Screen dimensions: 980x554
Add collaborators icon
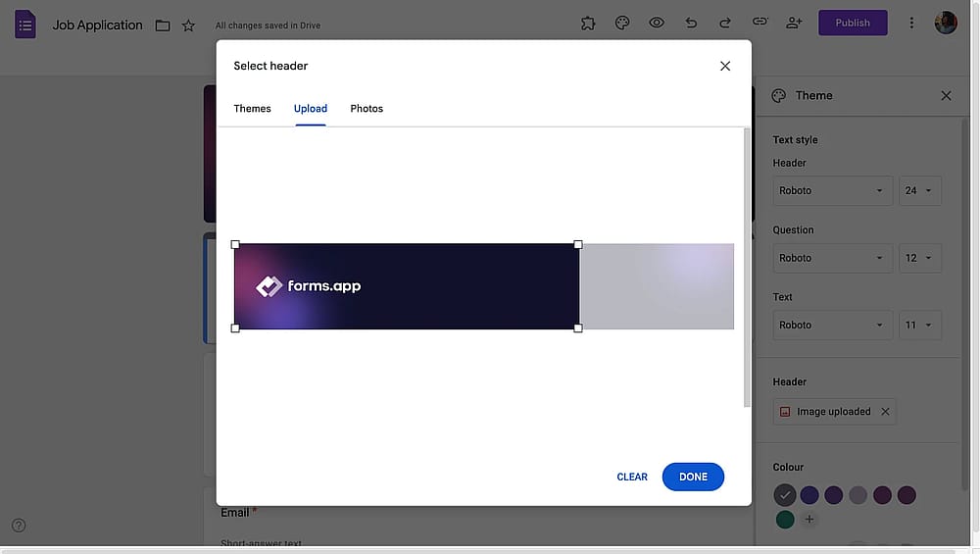(x=794, y=24)
